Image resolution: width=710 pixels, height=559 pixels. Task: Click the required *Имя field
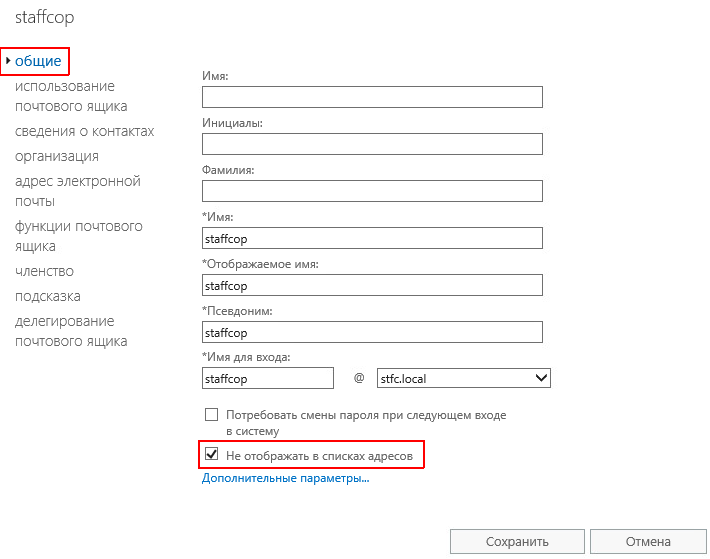click(x=372, y=238)
